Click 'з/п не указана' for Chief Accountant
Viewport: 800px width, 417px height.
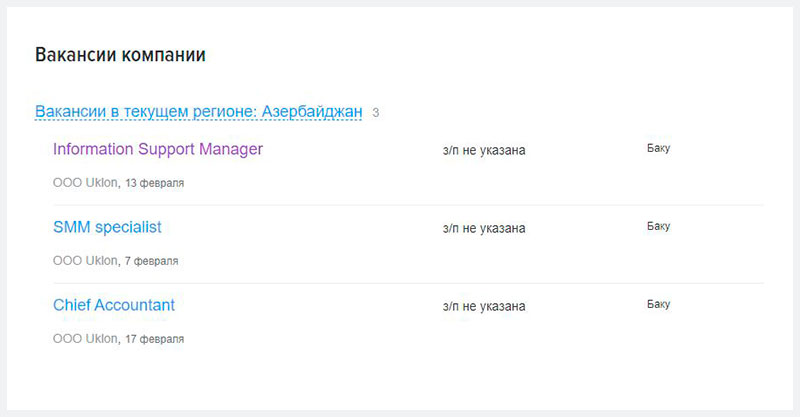click(x=484, y=307)
